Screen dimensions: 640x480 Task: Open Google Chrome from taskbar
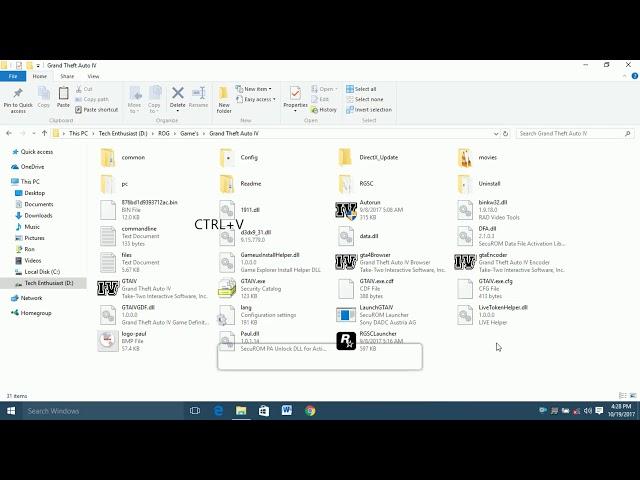(310, 411)
